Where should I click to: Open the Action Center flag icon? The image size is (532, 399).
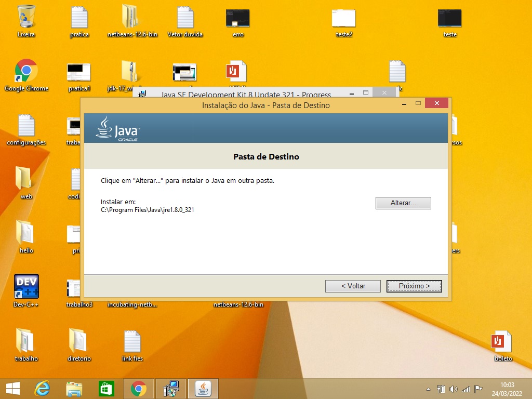coord(478,389)
